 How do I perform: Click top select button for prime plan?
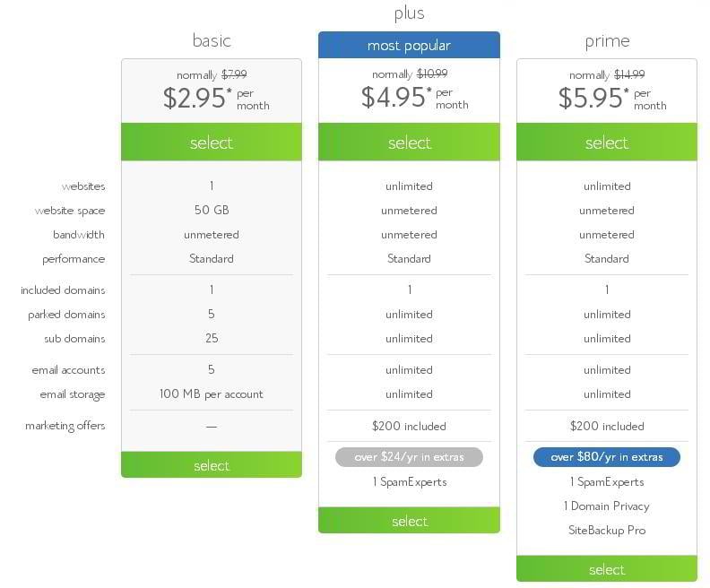[x=607, y=143]
